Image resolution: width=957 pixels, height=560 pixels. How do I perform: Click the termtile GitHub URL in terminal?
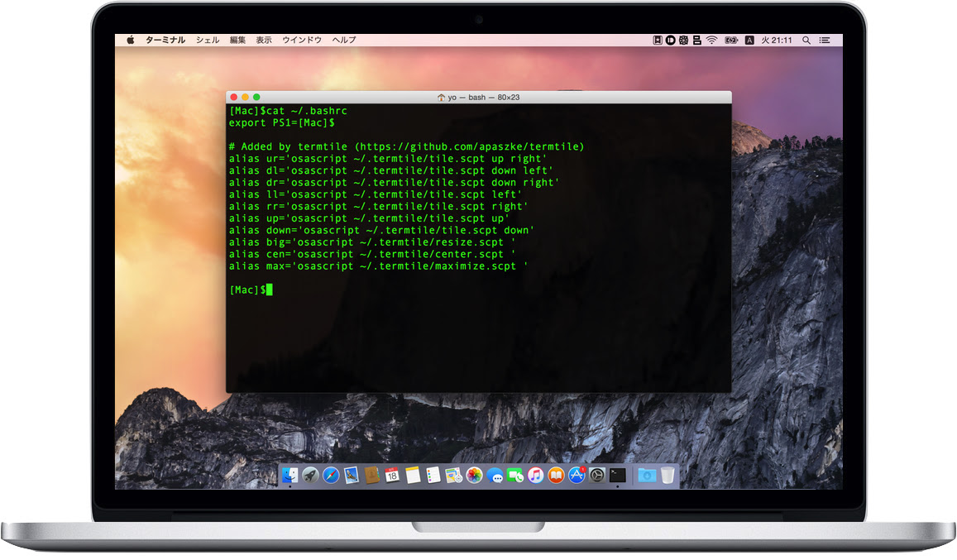point(469,146)
